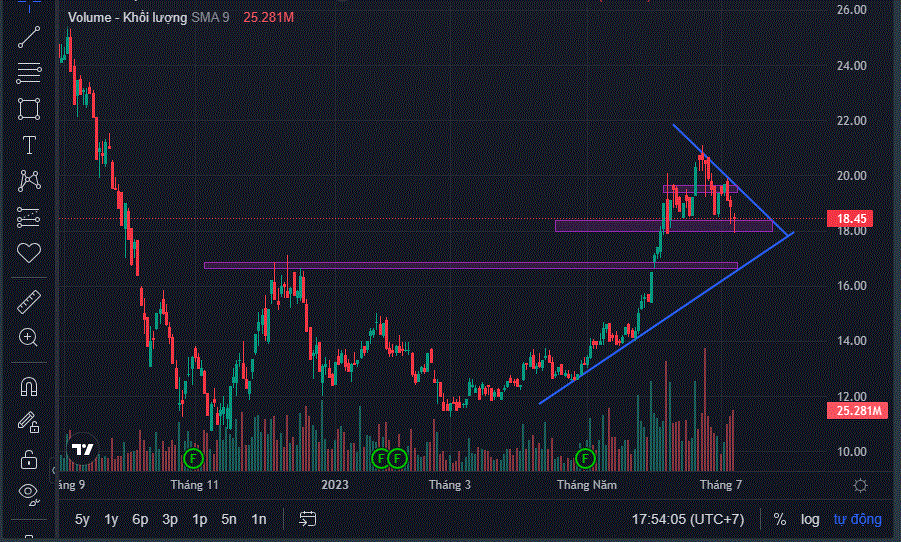Open the F marker near Tháng Năm
Image resolution: width=901 pixels, height=542 pixels.
585,458
